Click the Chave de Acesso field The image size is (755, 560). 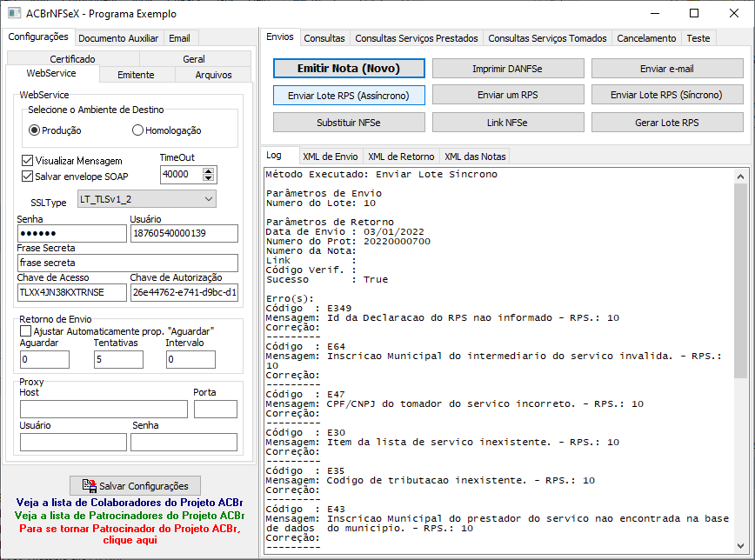click(71, 292)
